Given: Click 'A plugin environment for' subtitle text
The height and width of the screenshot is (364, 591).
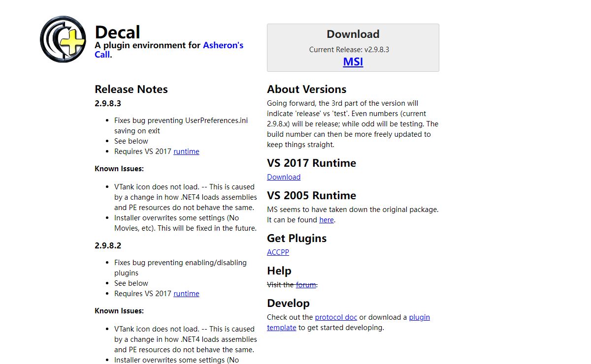Looking at the screenshot, I should point(148,45).
